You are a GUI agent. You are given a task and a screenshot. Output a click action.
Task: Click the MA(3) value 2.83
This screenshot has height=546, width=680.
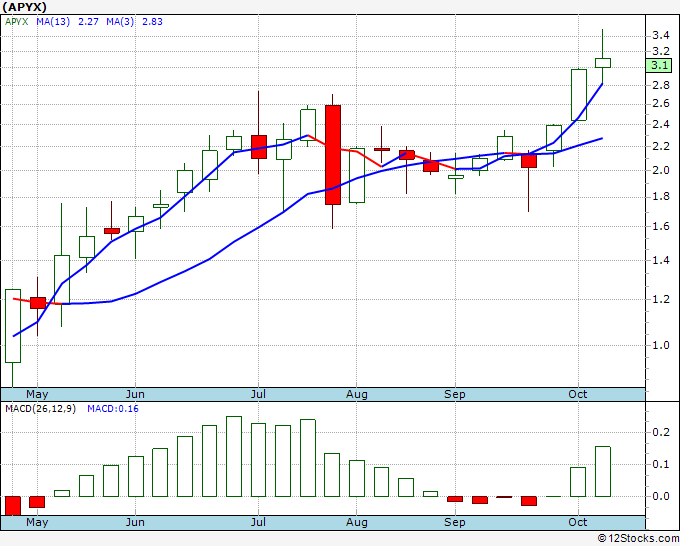click(152, 22)
